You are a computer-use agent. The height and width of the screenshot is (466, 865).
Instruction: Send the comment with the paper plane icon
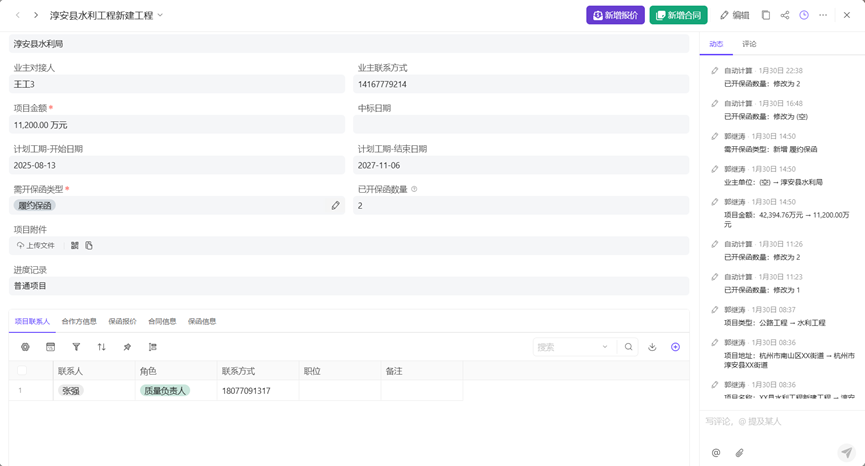pos(846,453)
